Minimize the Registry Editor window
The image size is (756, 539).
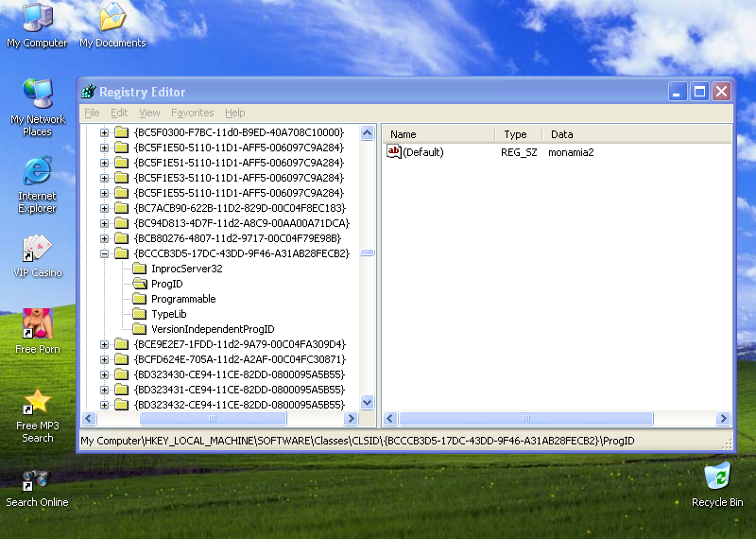tap(678, 91)
